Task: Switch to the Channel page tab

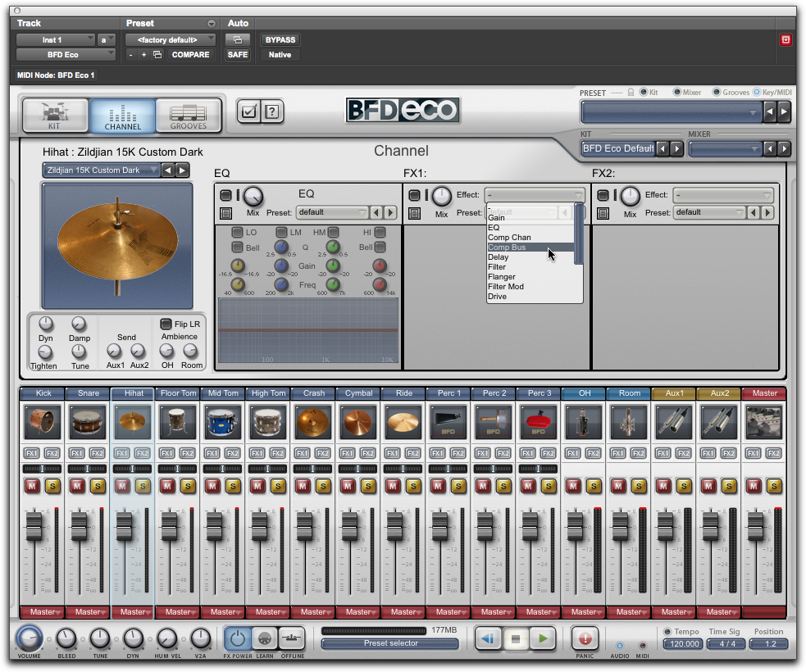Action: (x=122, y=115)
